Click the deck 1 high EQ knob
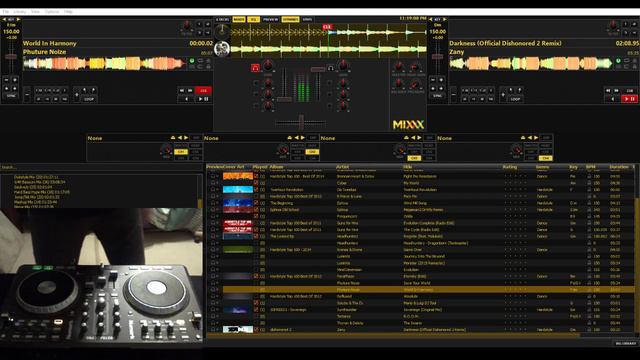The height and width of the screenshot is (360, 640). (x=268, y=83)
